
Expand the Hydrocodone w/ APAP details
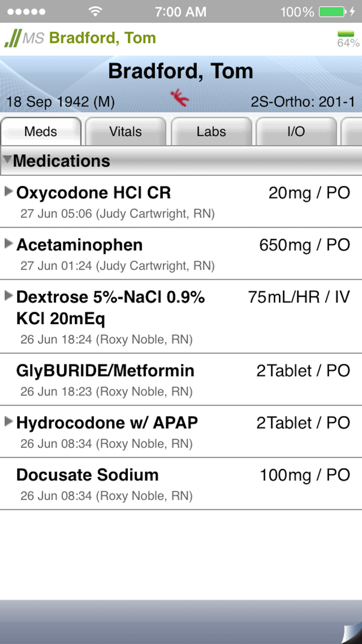point(8,421)
